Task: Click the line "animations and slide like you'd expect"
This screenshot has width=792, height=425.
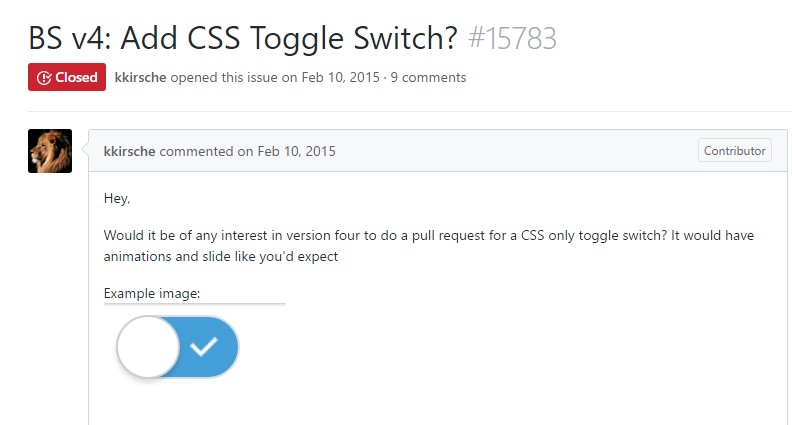Action: (x=221, y=256)
